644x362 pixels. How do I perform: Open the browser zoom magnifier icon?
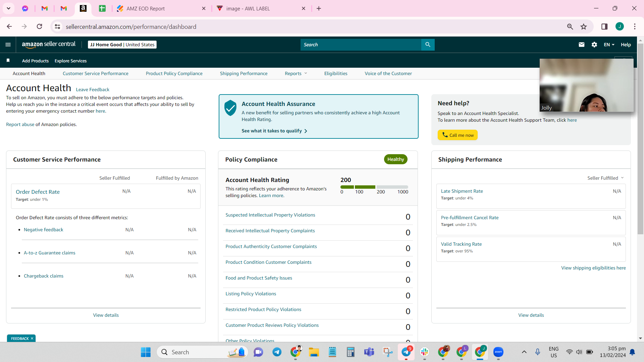[x=570, y=26]
